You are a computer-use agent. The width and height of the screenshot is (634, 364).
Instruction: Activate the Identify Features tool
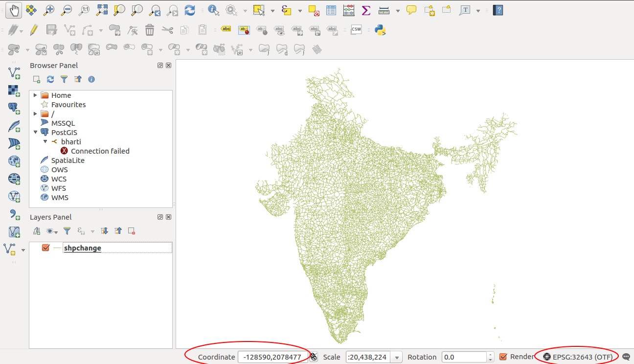[214, 8]
